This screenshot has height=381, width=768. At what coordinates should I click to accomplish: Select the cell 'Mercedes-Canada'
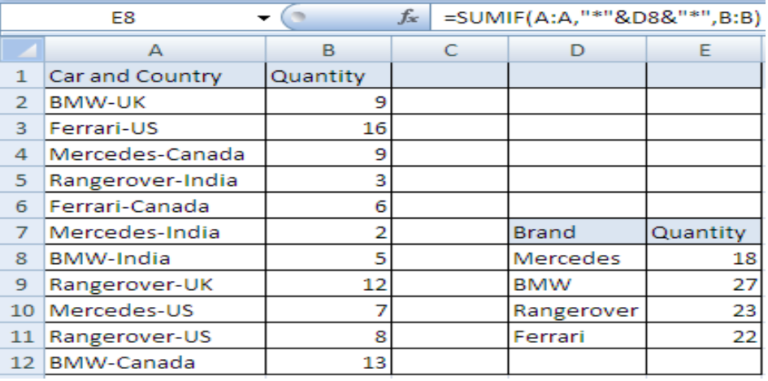click(155, 154)
